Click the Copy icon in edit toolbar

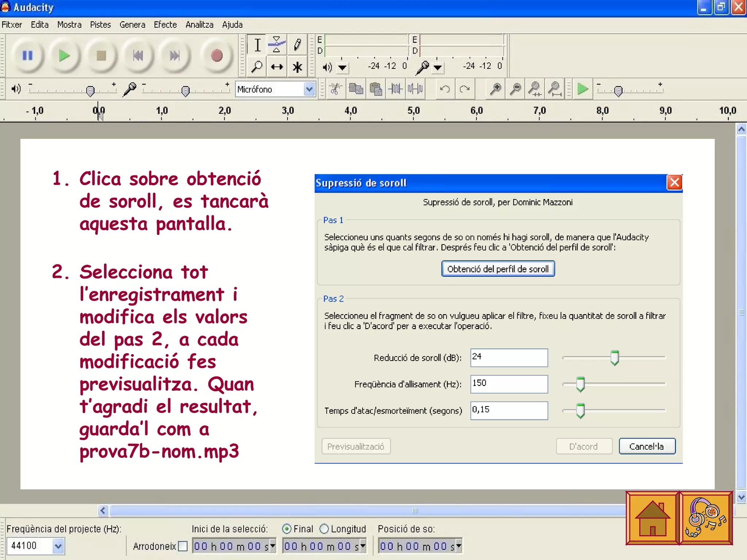pyautogui.click(x=356, y=89)
